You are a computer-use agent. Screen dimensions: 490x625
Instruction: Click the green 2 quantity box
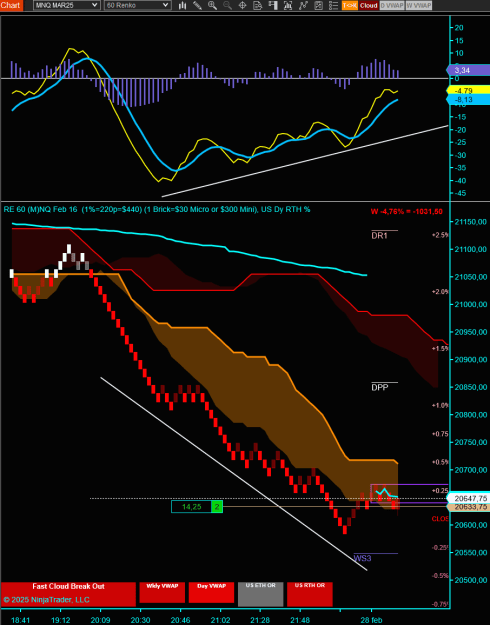[x=217, y=507]
